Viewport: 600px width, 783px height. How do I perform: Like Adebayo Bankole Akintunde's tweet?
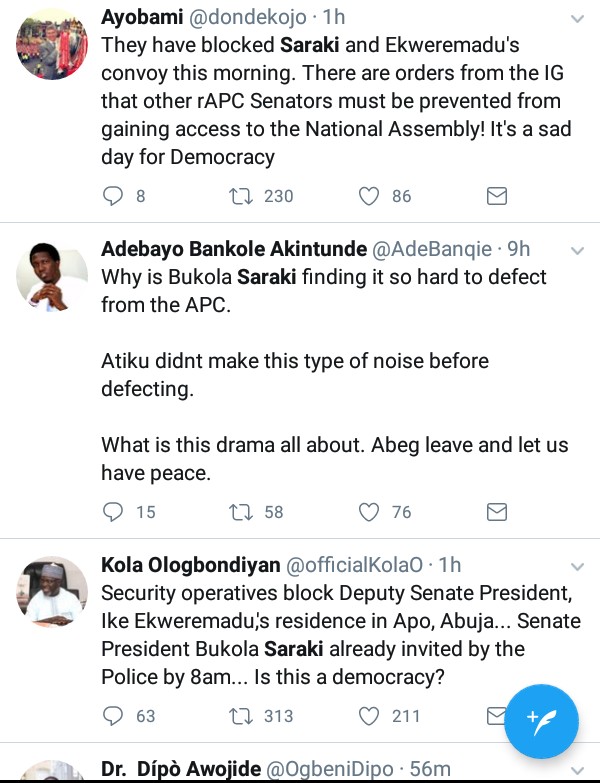point(370,512)
